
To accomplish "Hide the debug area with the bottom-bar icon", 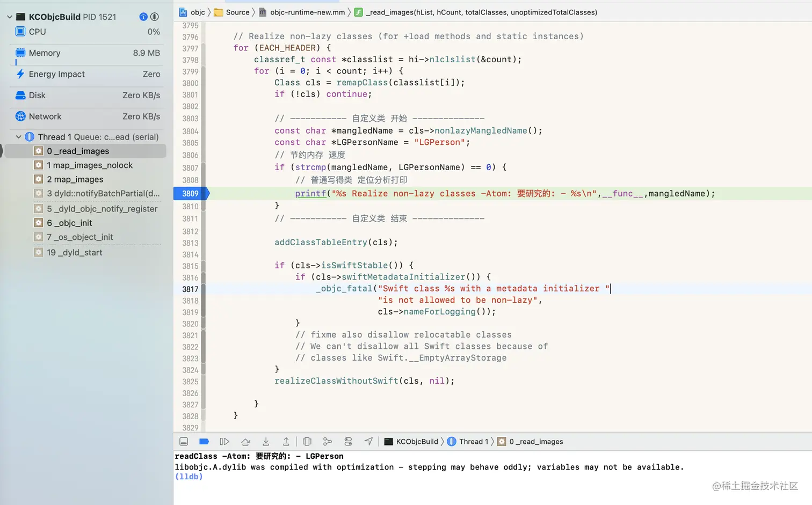I will tap(184, 442).
